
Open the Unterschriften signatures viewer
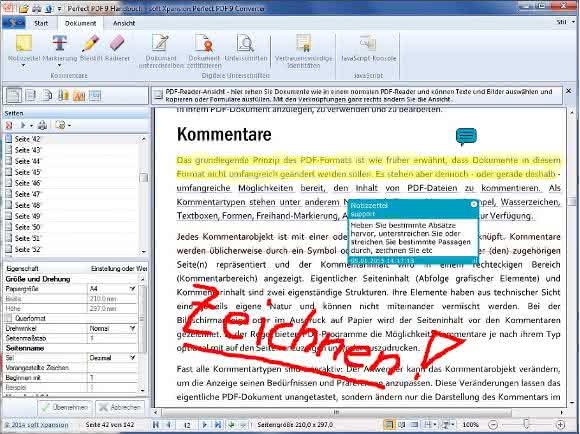pos(246,47)
